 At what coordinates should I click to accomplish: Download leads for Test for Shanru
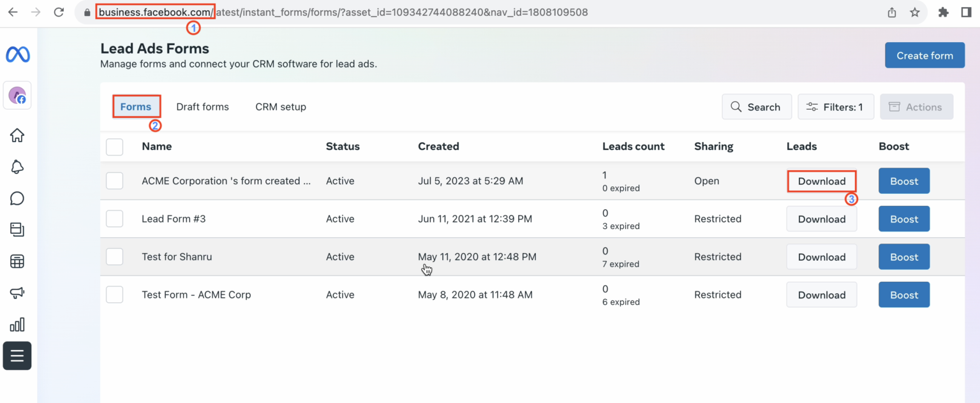[822, 257]
